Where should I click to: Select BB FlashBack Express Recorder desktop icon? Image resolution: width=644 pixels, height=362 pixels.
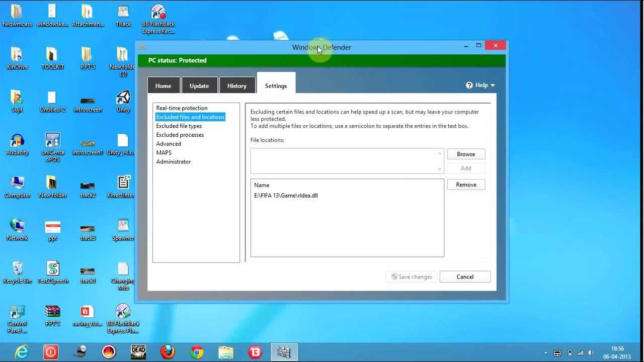pos(158,19)
